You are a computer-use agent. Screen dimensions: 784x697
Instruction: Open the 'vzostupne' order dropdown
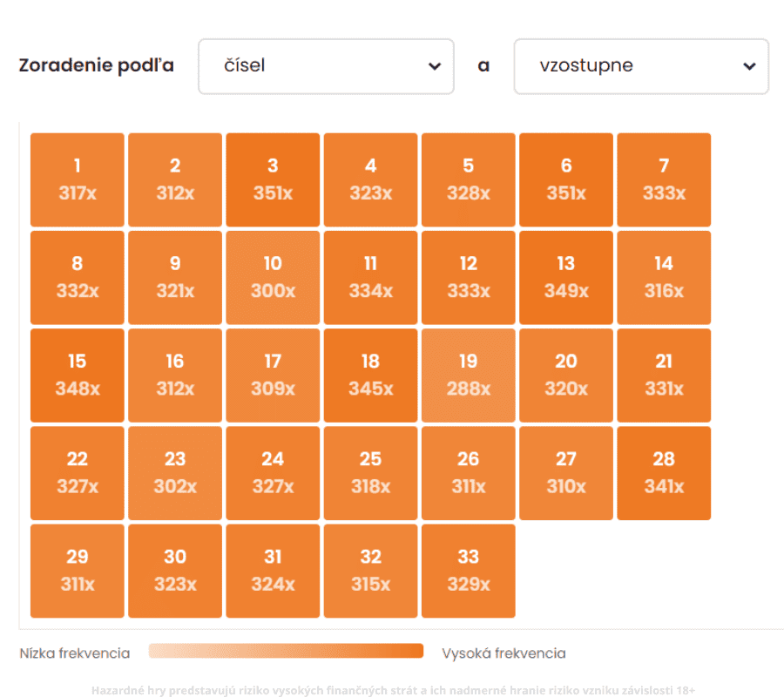[641, 66]
